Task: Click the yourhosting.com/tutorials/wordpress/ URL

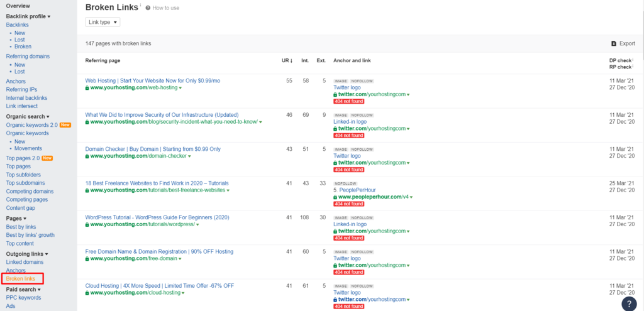Action: (143, 224)
